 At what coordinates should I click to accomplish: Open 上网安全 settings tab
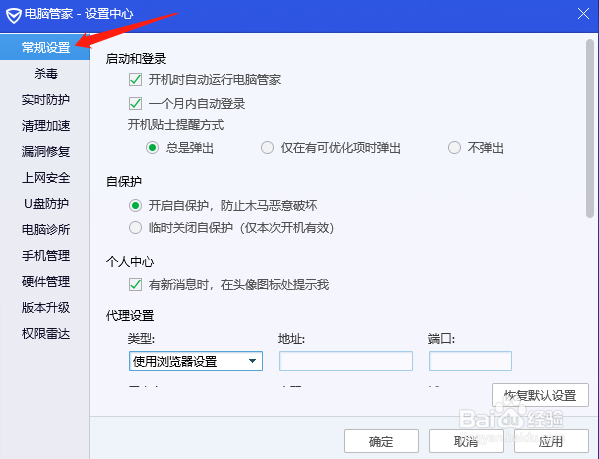45,178
